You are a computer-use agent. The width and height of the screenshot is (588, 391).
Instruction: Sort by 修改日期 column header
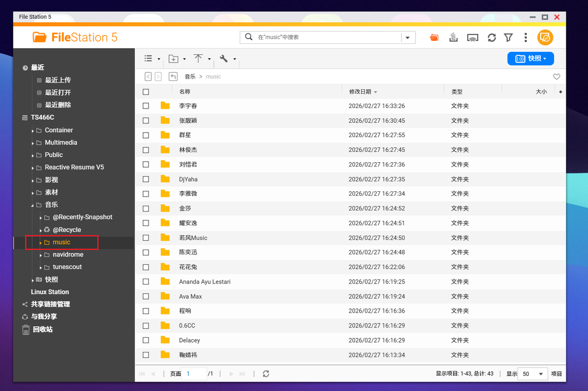click(x=360, y=92)
